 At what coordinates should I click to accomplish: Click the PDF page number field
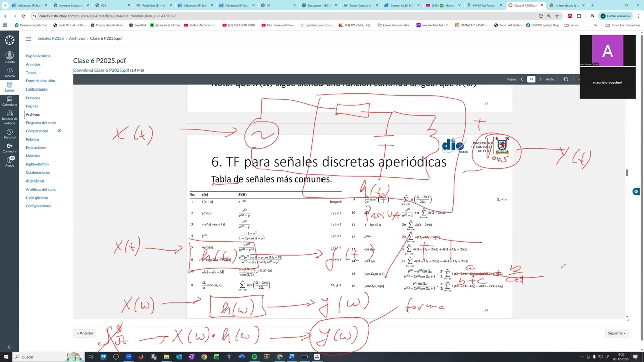(531, 79)
